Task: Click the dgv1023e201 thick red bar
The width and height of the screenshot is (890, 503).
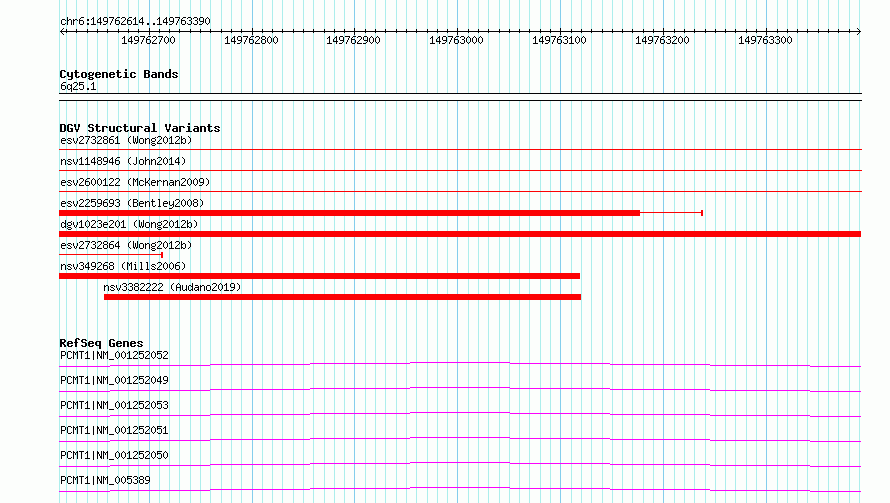Action: point(460,234)
